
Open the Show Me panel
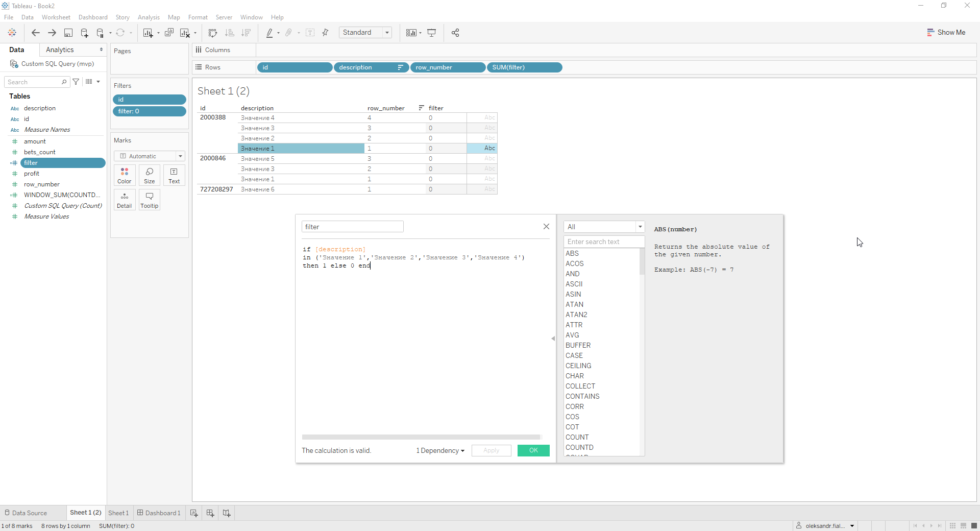pyautogui.click(x=946, y=32)
